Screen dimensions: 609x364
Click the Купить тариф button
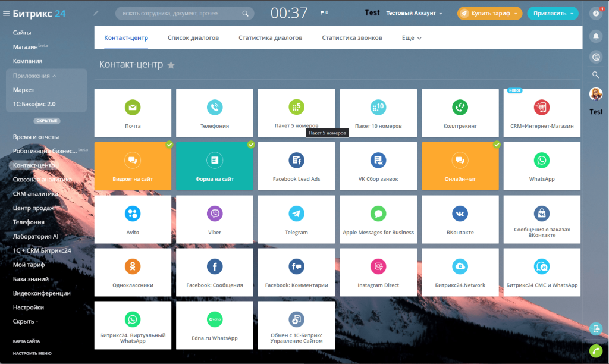tap(489, 13)
